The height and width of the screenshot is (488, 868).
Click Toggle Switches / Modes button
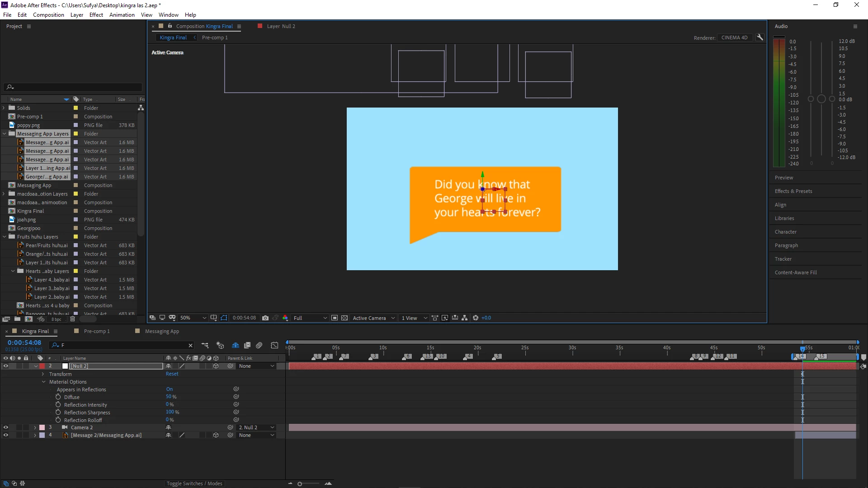click(194, 483)
